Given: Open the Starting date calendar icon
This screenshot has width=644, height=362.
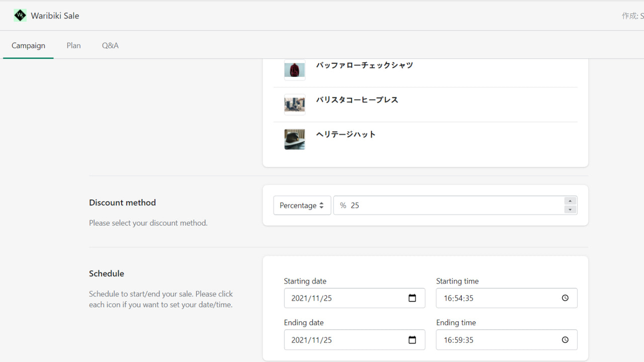Looking at the screenshot, I should pos(413,298).
